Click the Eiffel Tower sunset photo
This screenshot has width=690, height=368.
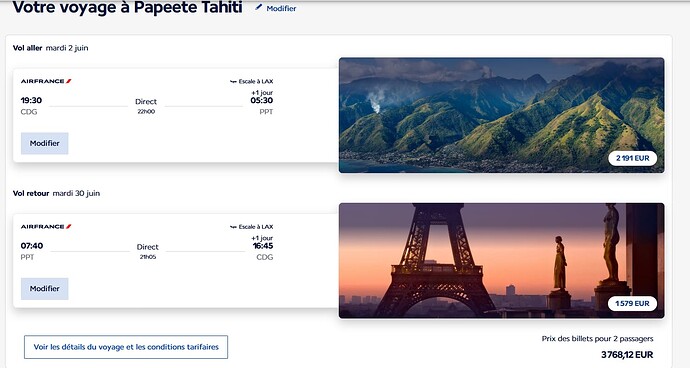click(502, 261)
